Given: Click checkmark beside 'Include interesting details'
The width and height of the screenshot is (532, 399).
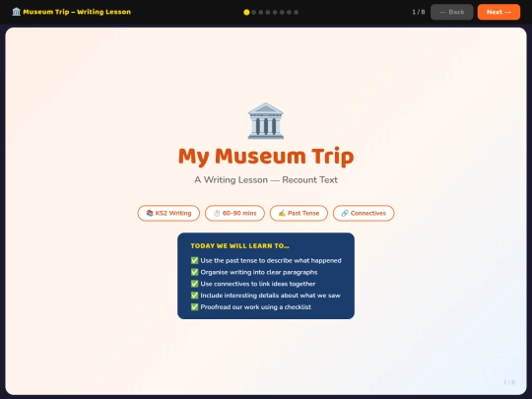Looking at the screenshot, I should coord(194,296).
